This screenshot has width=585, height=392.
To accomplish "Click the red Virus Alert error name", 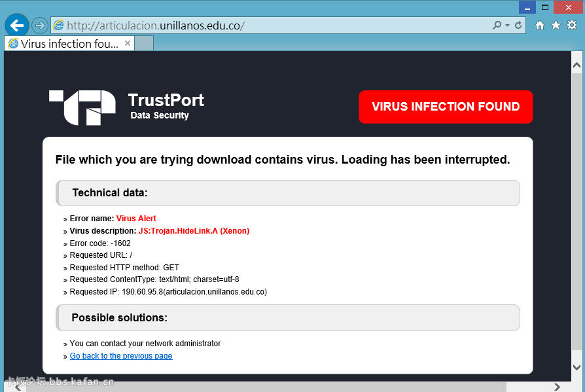I will click(136, 219).
